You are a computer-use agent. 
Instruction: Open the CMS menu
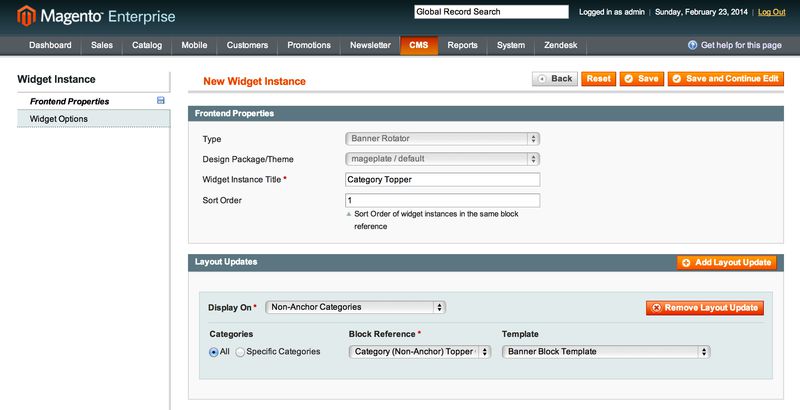pyautogui.click(x=418, y=46)
